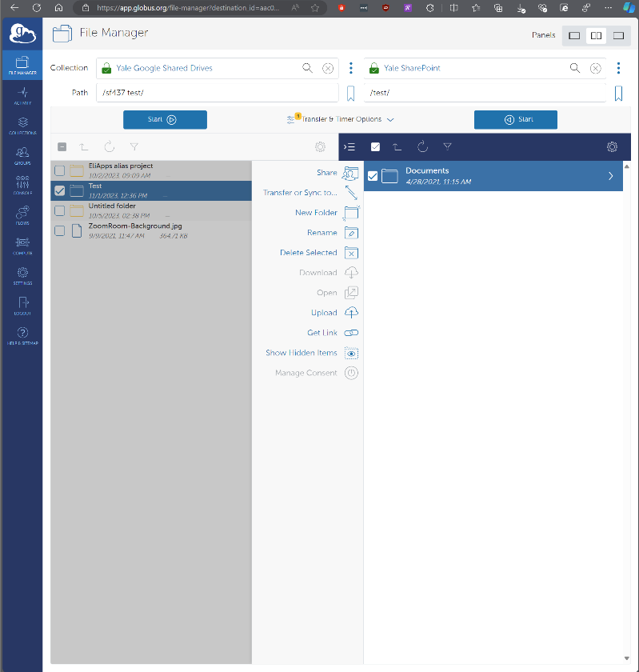Choose Delete Selected from the menu
This screenshot has width=639, height=672.
click(x=309, y=253)
